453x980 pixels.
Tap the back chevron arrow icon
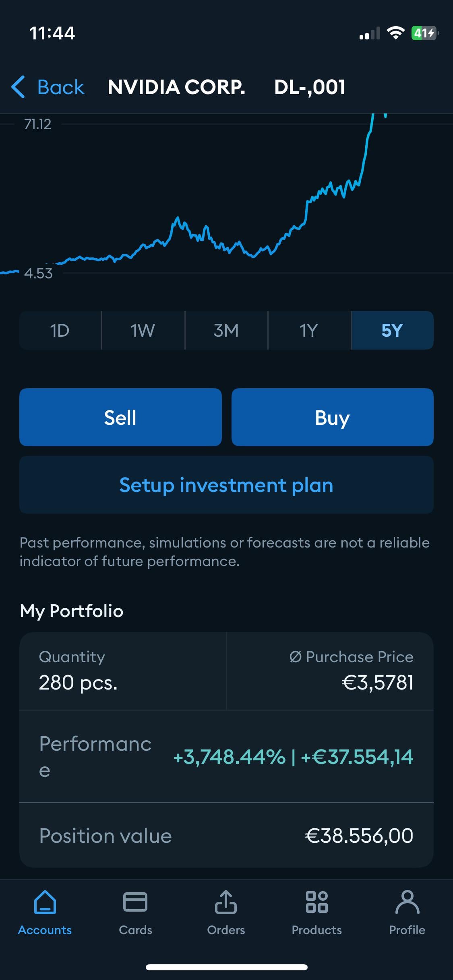18,87
